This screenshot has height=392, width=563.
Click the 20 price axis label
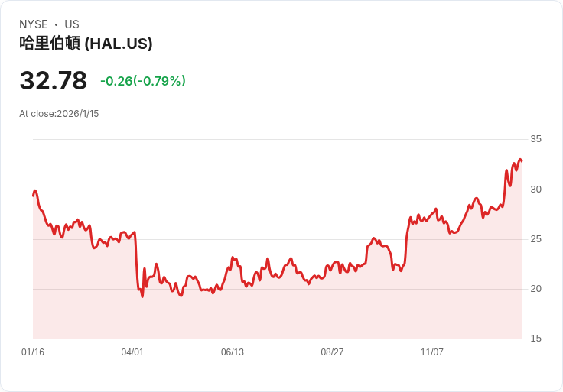point(535,289)
